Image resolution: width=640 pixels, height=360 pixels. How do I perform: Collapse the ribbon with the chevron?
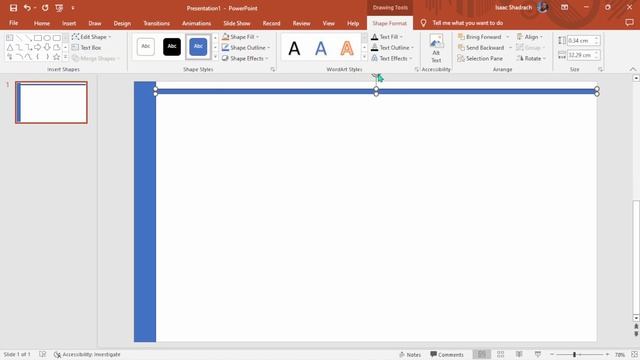633,69
